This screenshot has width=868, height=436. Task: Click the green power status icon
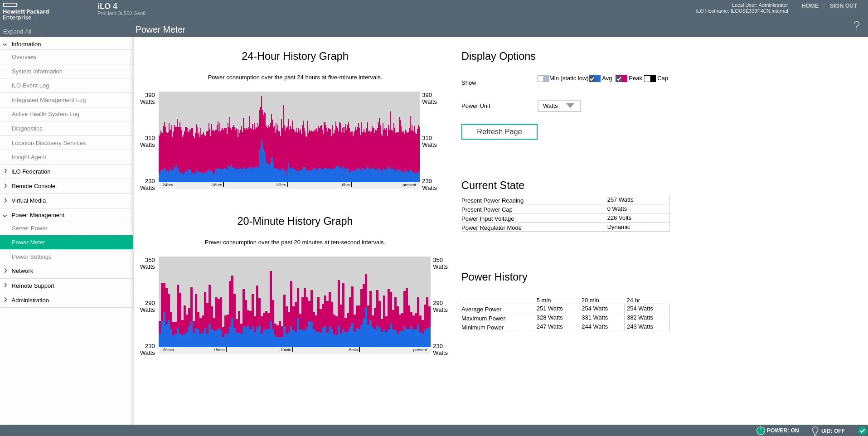[x=761, y=431]
